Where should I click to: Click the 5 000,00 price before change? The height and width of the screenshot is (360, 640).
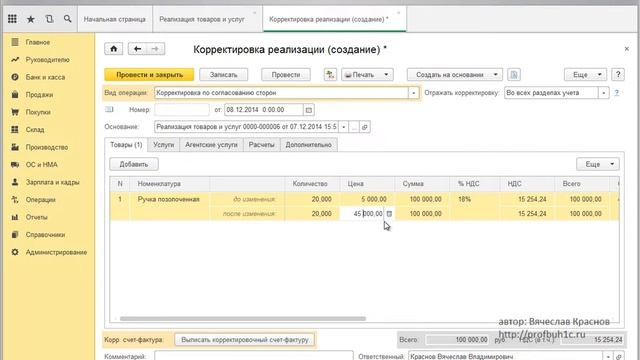pos(367,199)
